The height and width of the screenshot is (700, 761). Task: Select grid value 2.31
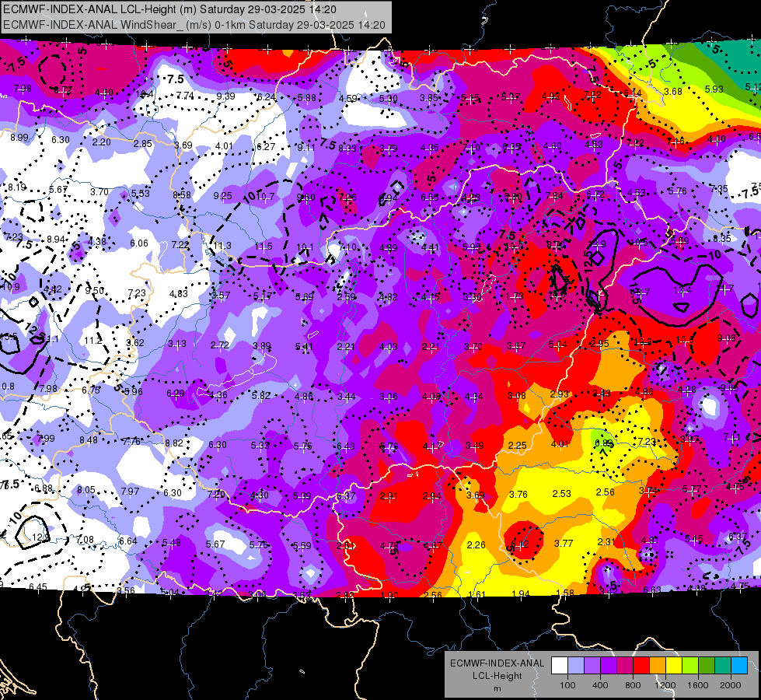tap(606, 541)
